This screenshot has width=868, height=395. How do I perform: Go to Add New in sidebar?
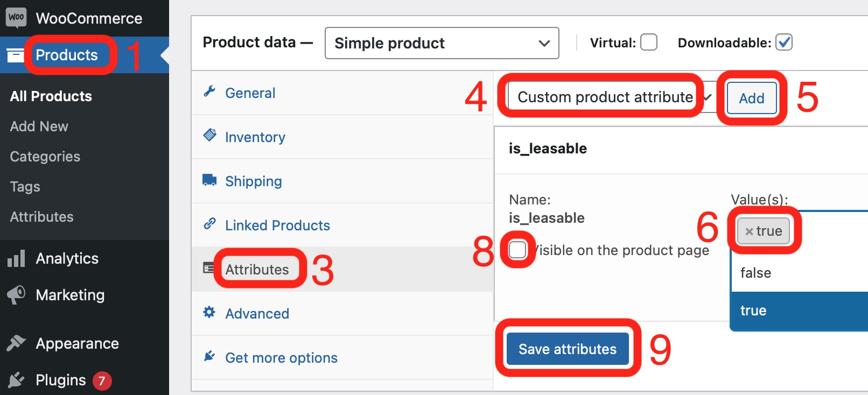[x=39, y=126]
